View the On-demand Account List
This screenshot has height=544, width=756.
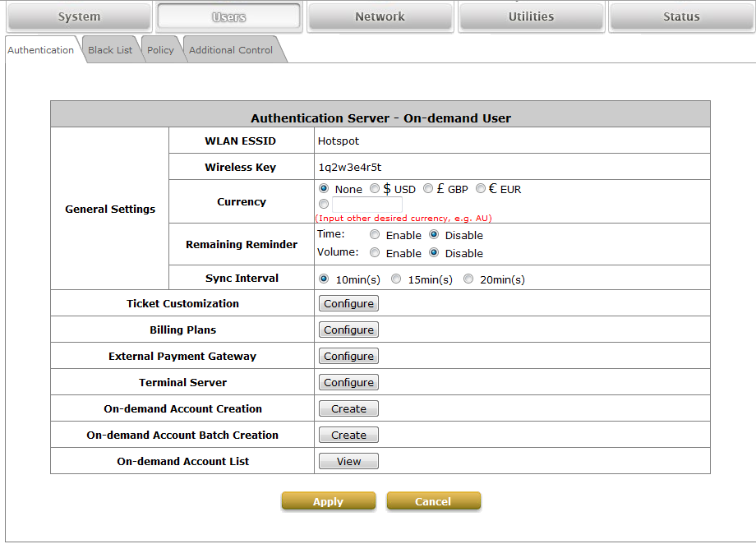[348, 462]
